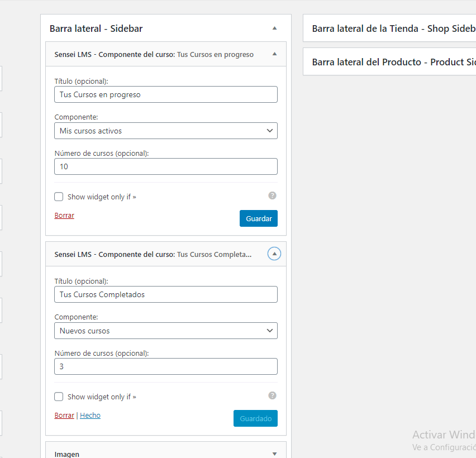
Task: Open Componente dropdown showing Mis cursos activos
Action: coord(166,131)
